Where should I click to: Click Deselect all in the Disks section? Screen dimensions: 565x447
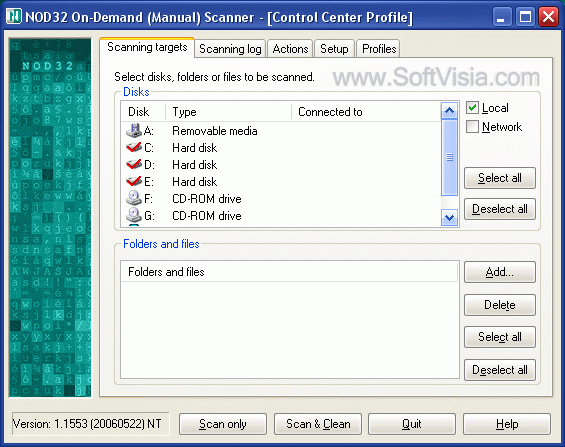(x=500, y=209)
